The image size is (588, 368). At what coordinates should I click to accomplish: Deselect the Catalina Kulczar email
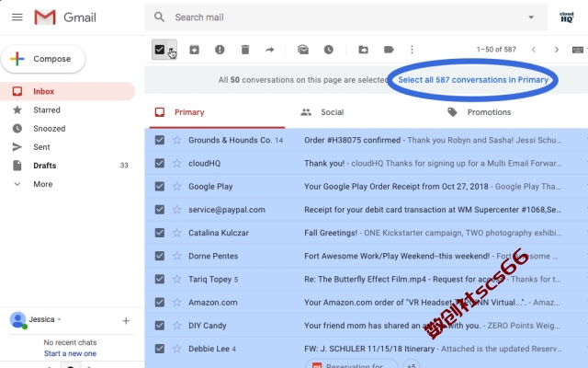[159, 233]
